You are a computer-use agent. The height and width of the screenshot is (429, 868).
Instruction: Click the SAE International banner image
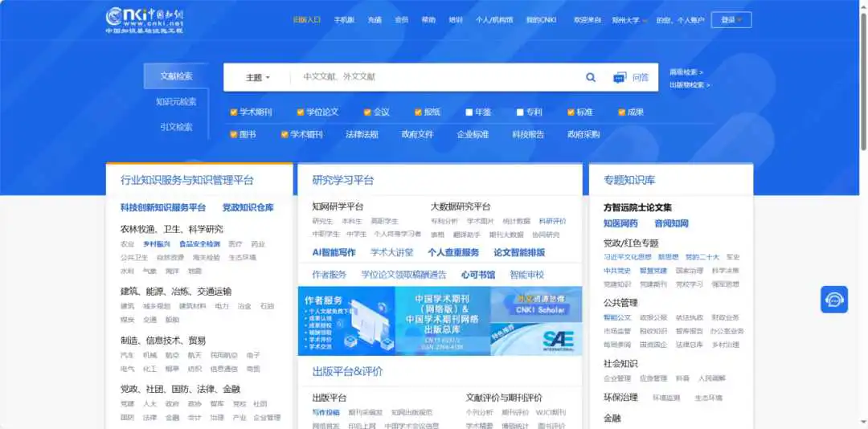(x=536, y=339)
